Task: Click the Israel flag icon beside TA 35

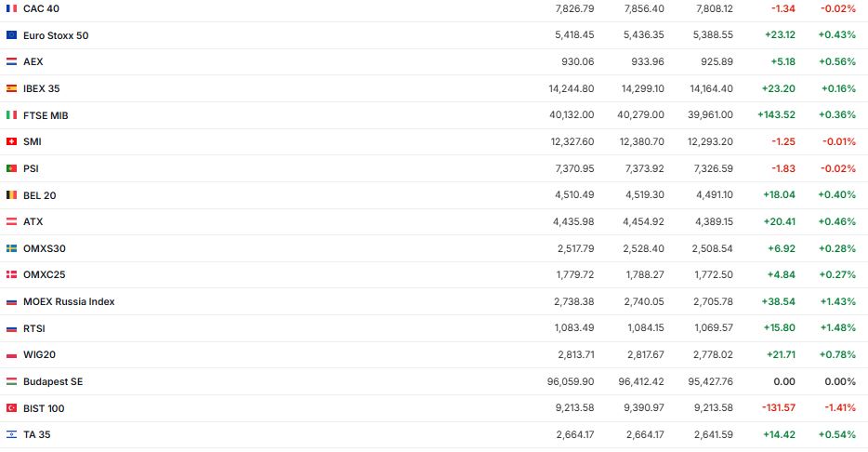Action: (x=11, y=434)
